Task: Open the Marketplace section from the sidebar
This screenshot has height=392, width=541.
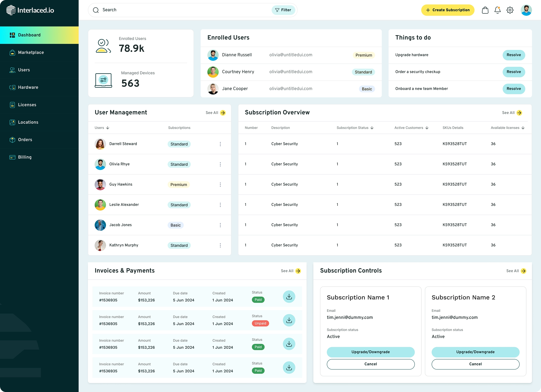Action: pos(31,52)
